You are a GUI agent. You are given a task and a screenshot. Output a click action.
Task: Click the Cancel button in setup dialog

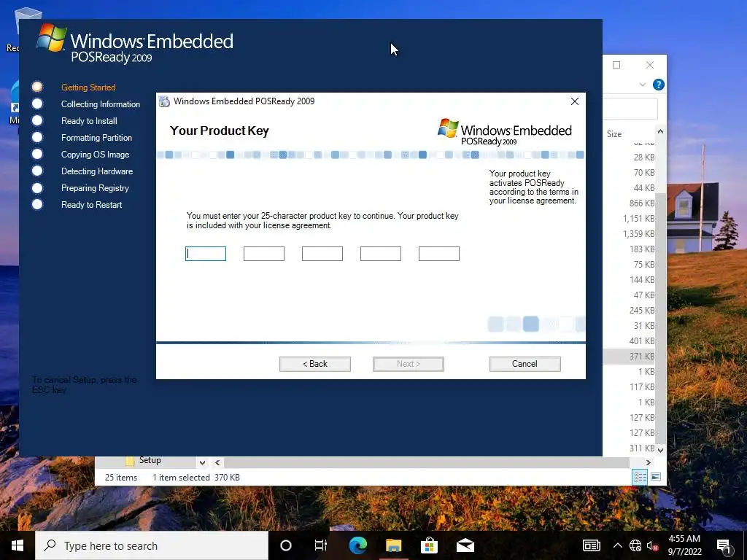(x=525, y=364)
